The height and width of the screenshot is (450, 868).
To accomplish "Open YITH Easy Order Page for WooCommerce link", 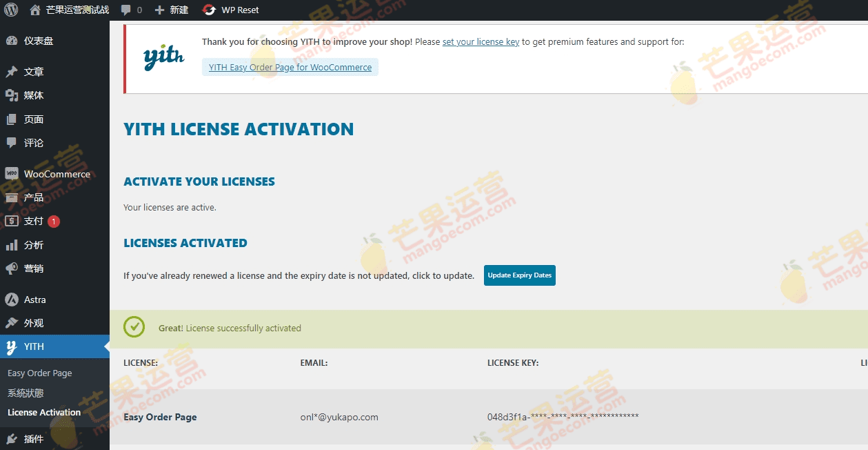I will click(x=290, y=67).
